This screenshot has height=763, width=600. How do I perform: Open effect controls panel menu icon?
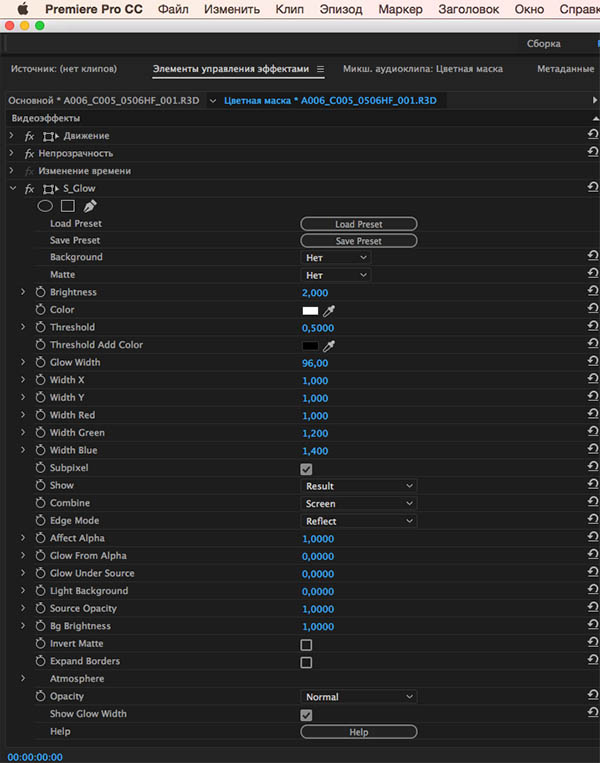pos(320,69)
